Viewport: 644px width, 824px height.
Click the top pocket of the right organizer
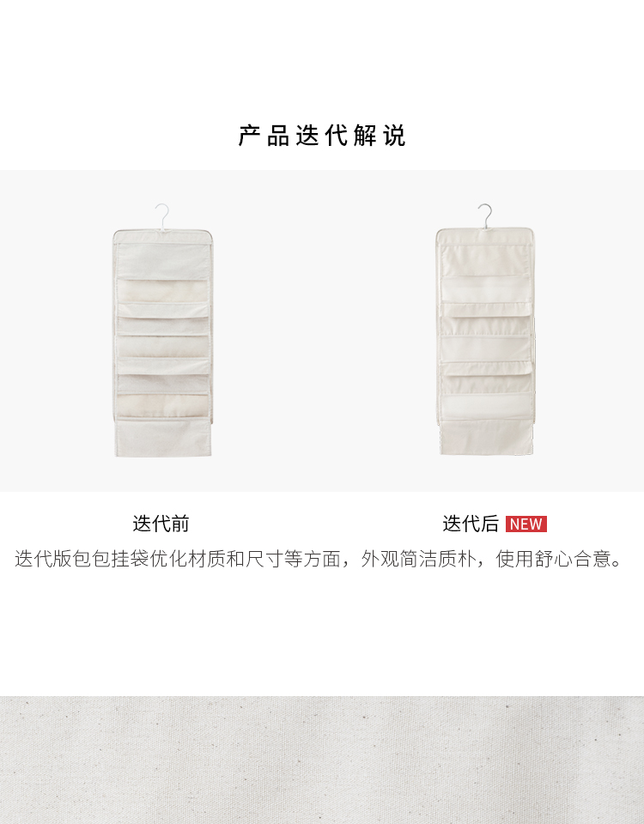(x=484, y=258)
